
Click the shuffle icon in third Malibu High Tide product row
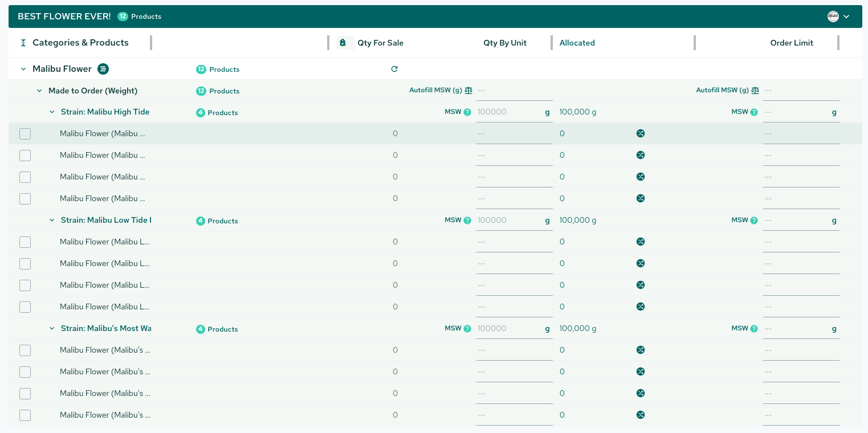pos(641,177)
